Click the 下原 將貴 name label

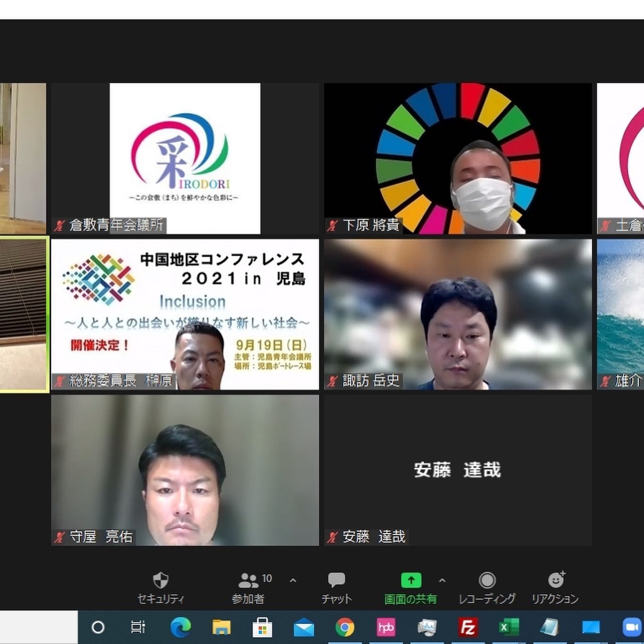pyautogui.click(x=371, y=225)
